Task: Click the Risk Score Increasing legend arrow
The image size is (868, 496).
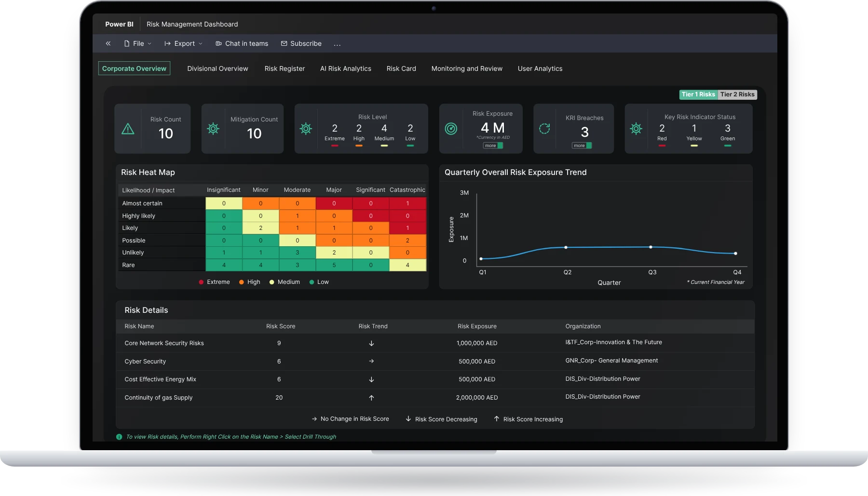Action: pyautogui.click(x=496, y=419)
